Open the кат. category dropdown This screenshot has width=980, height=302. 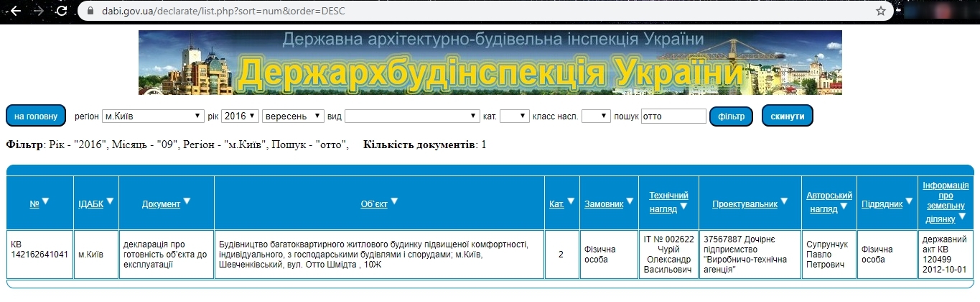[x=515, y=116]
